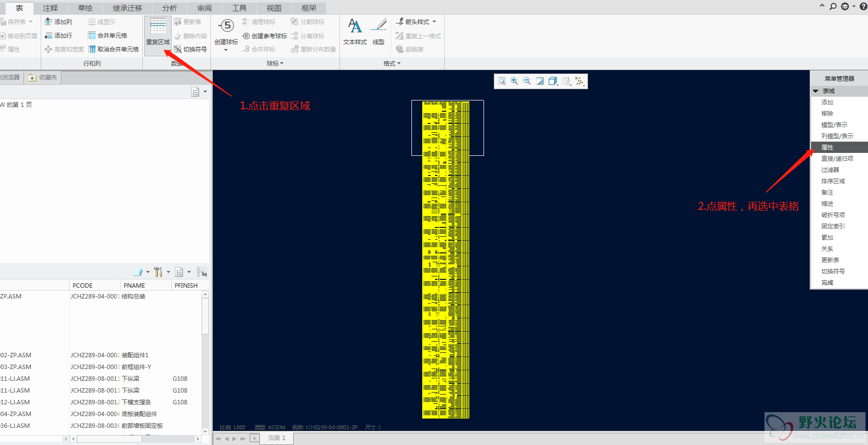Click the datum display filters icon
The height and width of the screenshot is (445, 868).
click(579, 81)
